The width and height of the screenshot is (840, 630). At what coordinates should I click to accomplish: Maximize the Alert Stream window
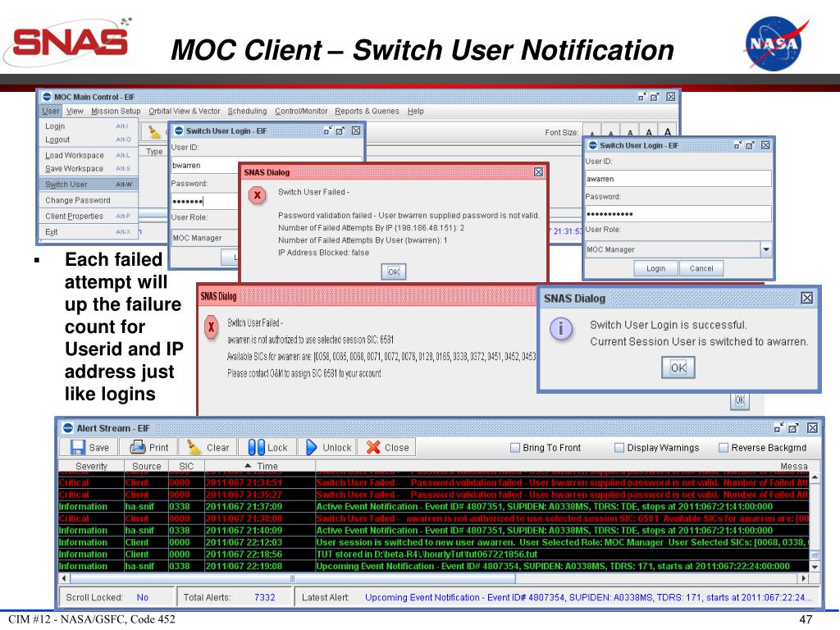coord(793,427)
